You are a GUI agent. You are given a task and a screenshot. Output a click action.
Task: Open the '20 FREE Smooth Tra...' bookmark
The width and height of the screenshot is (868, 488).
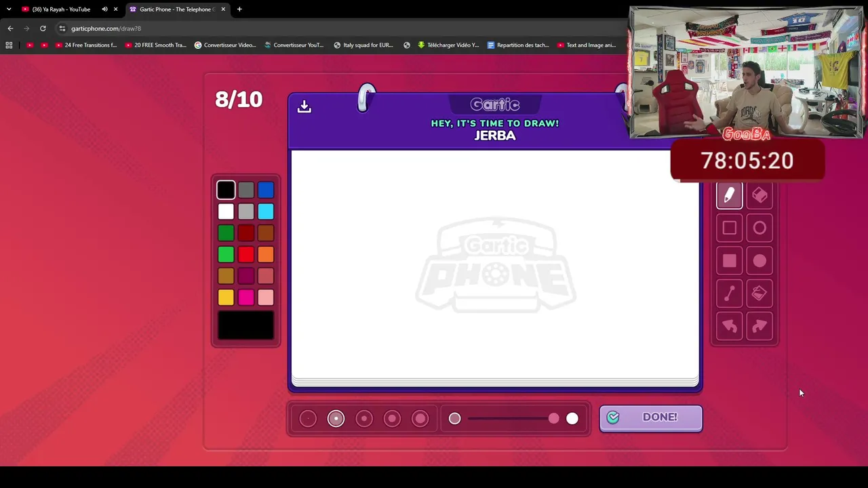155,45
